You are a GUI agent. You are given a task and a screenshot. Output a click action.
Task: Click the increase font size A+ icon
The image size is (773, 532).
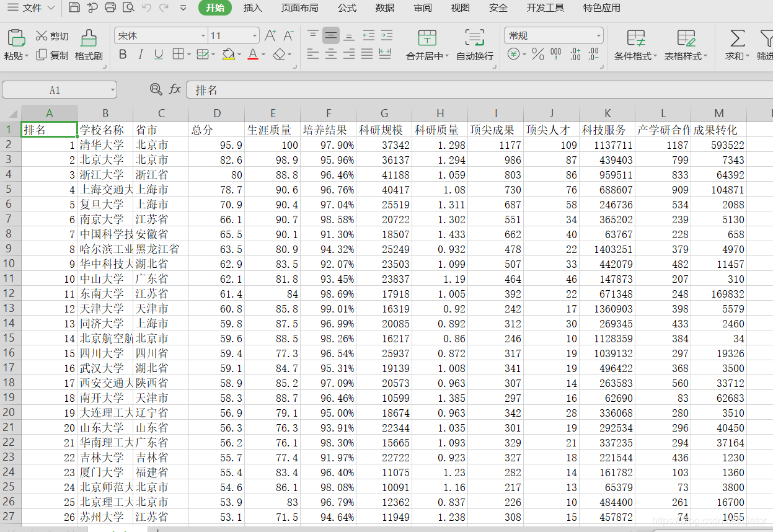pos(270,36)
